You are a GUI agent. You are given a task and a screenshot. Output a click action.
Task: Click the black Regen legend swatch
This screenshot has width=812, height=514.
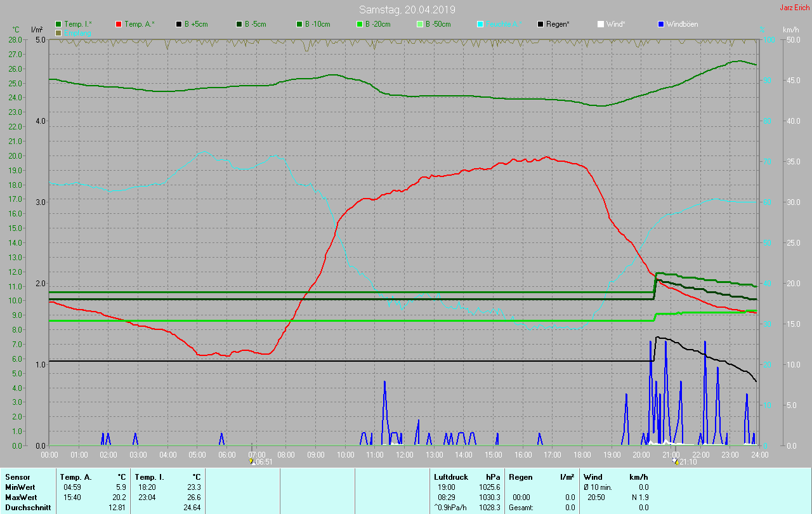click(540, 24)
